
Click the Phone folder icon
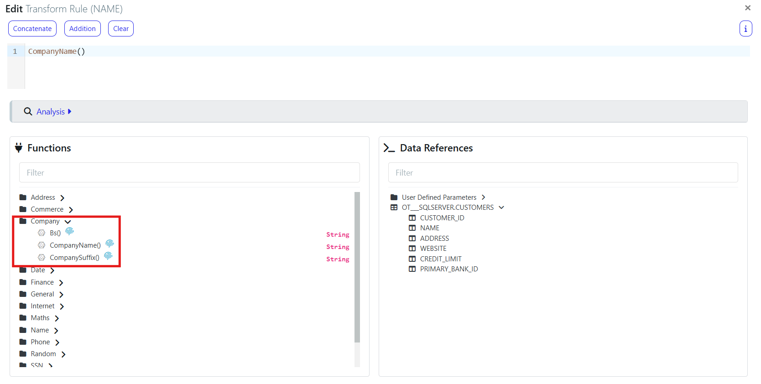pos(23,342)
